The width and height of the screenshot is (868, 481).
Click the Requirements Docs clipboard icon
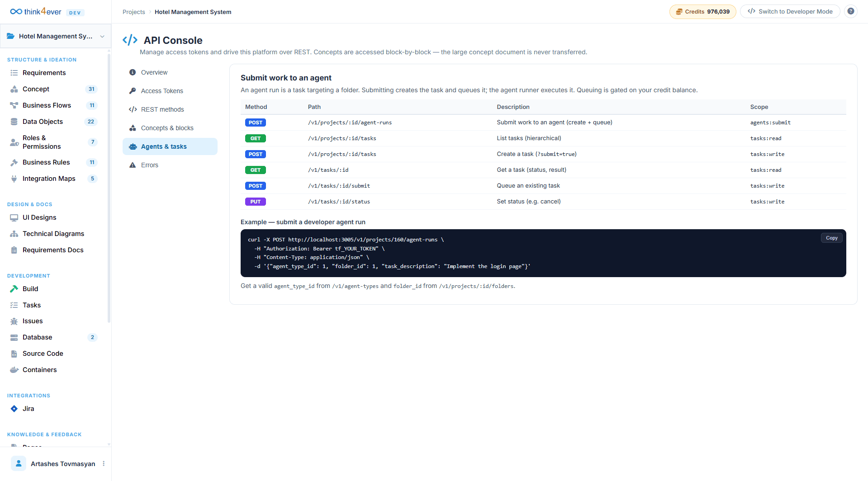(x=14, y=250)
